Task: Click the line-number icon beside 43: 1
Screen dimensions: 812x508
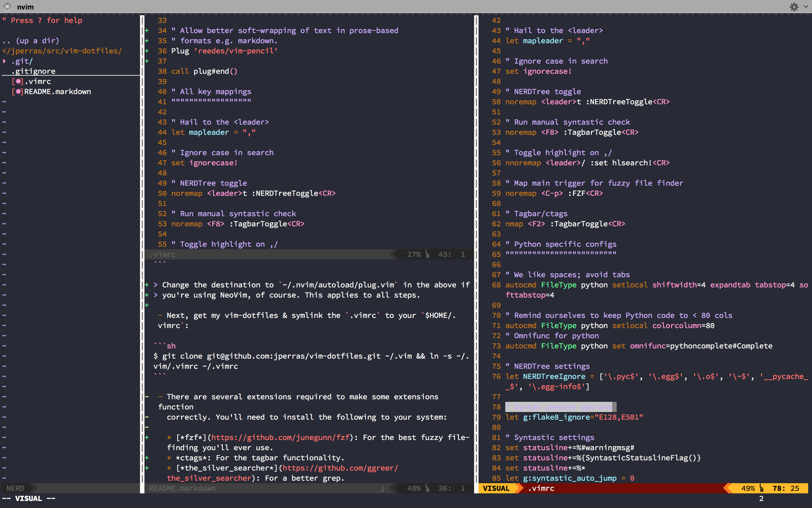Action: (x=427, y=254)
